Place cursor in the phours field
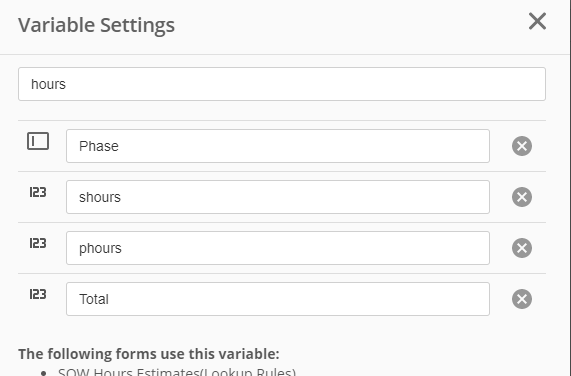The height and width of the screenshot is (376, 571). pyautogui.click(x=278, y=248)
